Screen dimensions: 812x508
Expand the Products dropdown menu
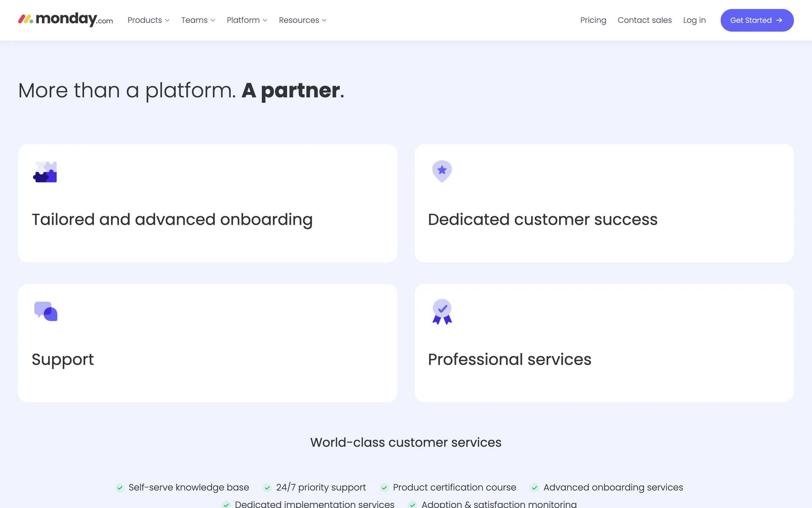pos(148,20)
